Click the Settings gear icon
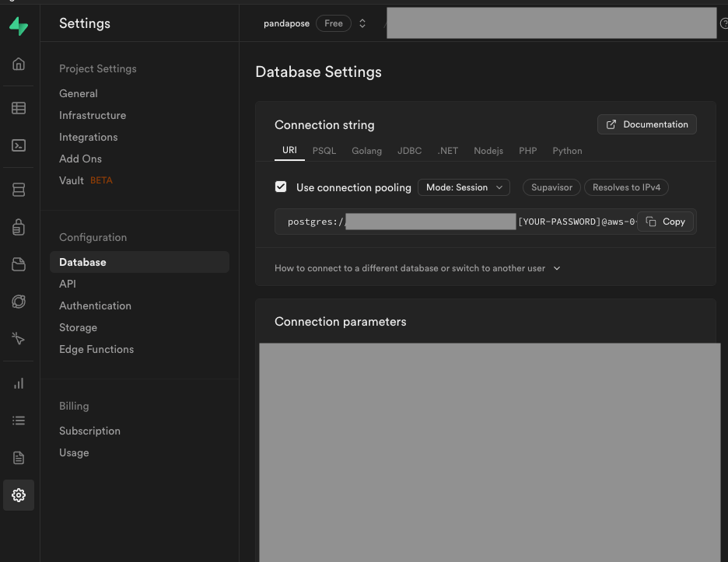 pyautogui.click(x=19, y=495)
